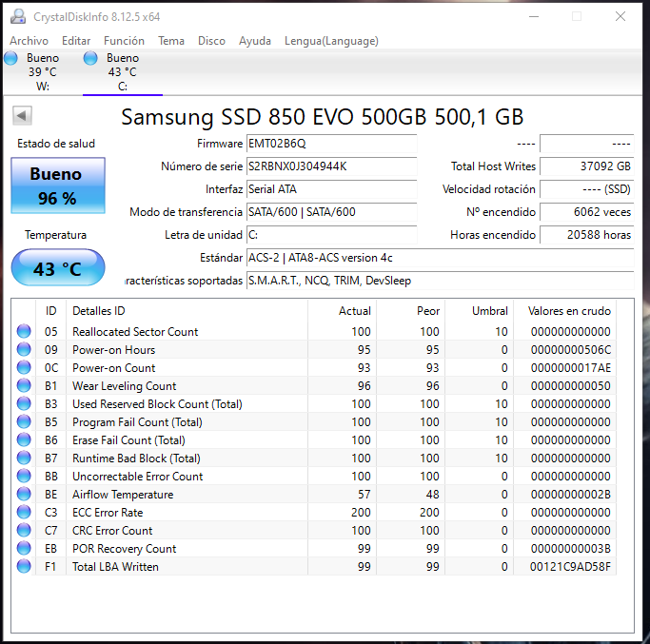Click the Valores en crudo column header
Viewport: 650px width, 644px height.
565,311
